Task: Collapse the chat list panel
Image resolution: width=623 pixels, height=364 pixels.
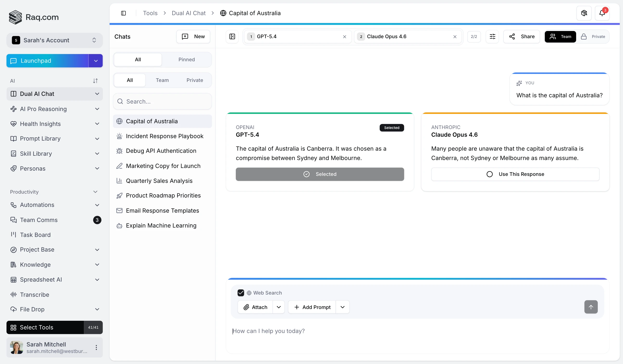Action: [x=232, y=37]
